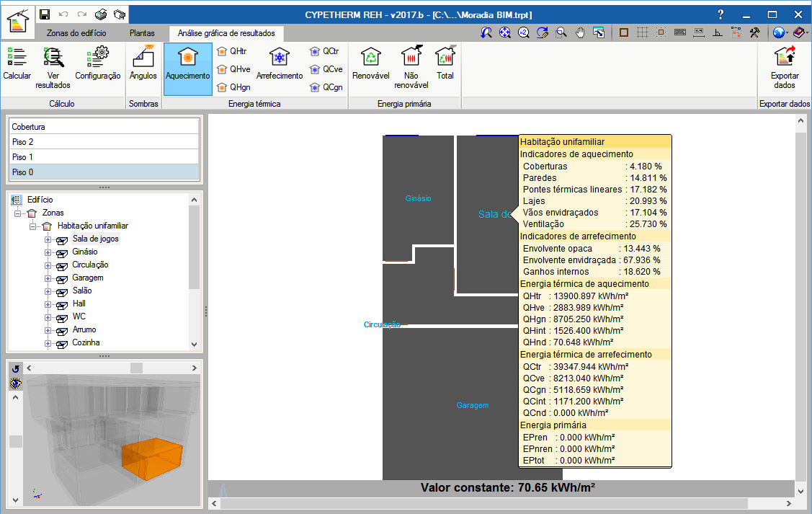Expand the Circulação tree node
The image size is (812, 514).
coord(48,265)
